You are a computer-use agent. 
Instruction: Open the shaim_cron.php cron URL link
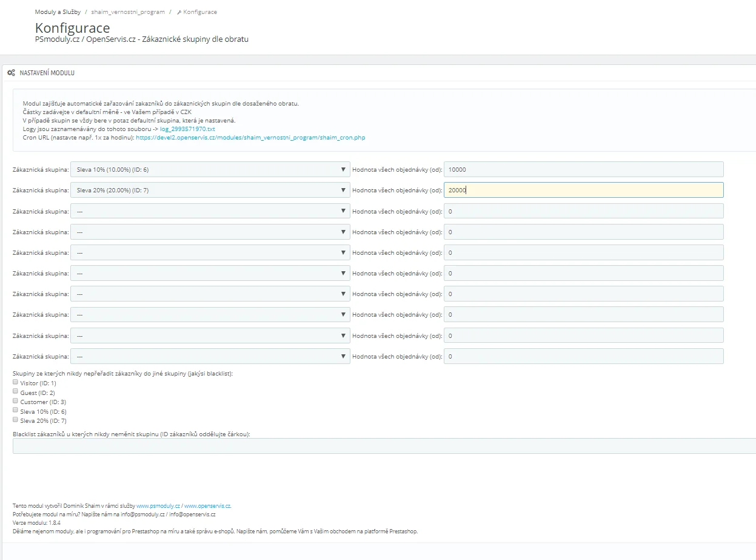click(250, 138)
